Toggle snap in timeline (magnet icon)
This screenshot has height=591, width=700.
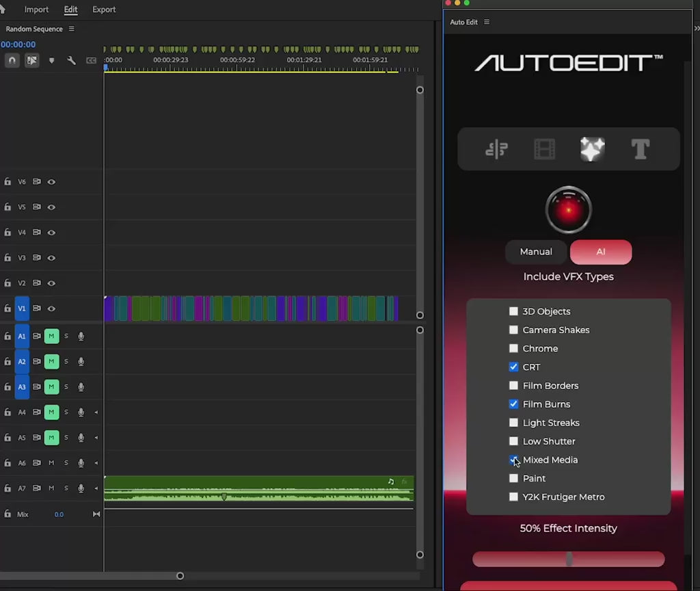tap(12, 60)
